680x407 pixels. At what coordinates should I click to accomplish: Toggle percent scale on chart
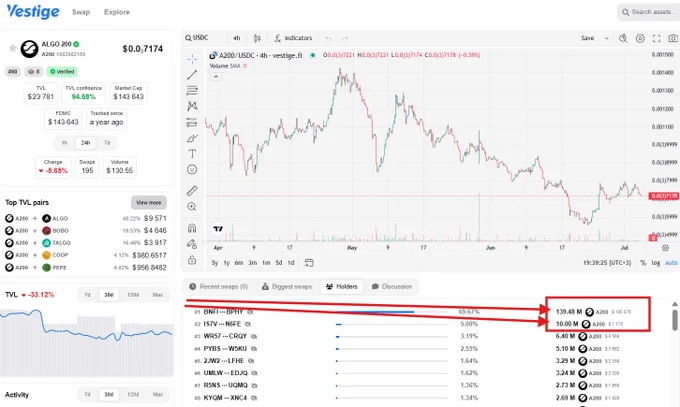(643, 263)
